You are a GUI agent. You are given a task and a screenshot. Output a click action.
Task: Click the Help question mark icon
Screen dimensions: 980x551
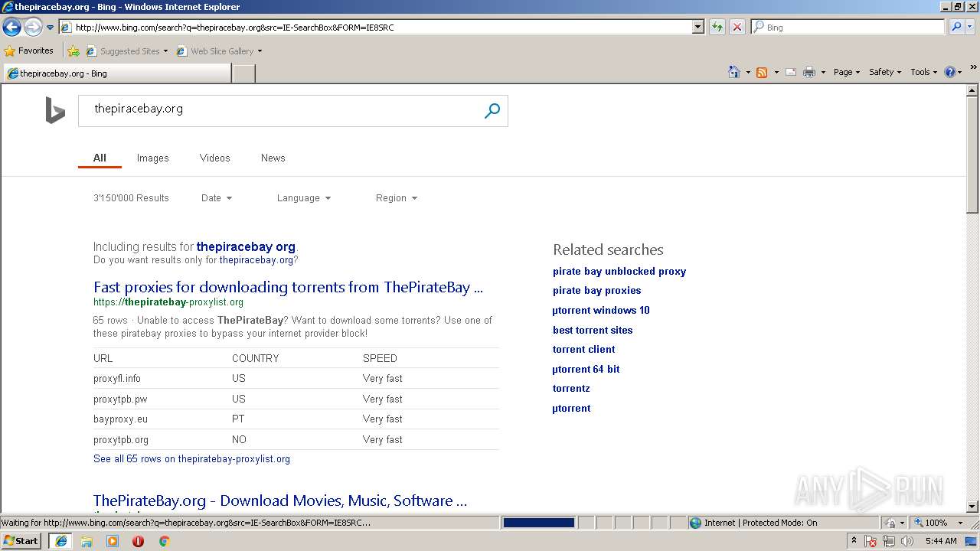click(x=950, y=72)
